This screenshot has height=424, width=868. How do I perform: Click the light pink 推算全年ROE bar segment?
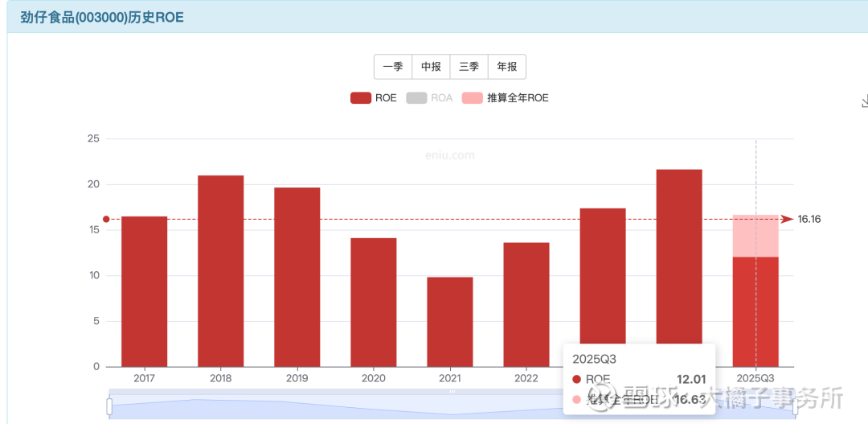tap(755, 236)
